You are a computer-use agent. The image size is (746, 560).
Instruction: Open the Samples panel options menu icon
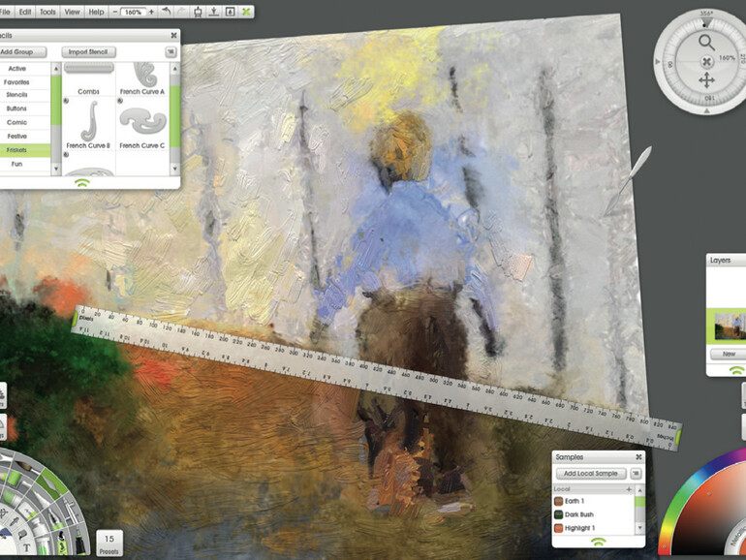[636, 474]
